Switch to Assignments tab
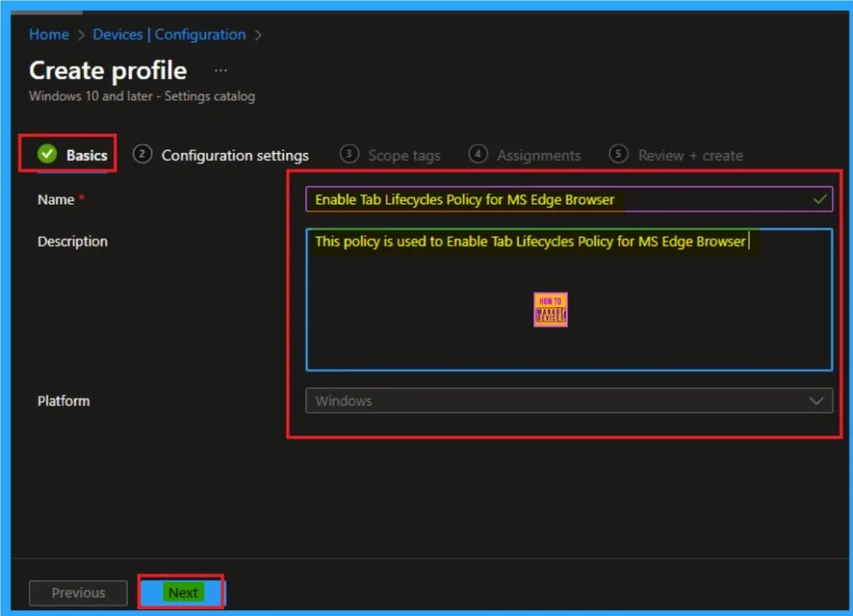 coord(525,156)
